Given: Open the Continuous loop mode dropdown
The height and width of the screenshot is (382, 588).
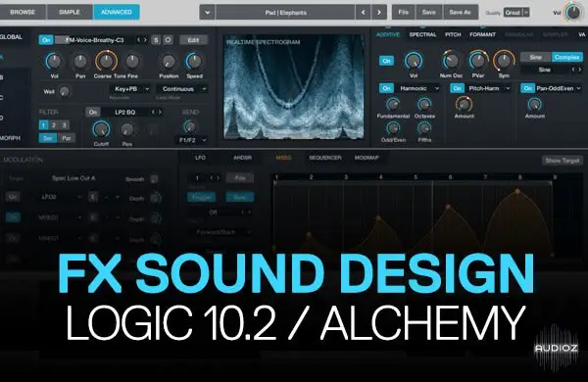Looking at the screenshot, I should coord(181,89).
